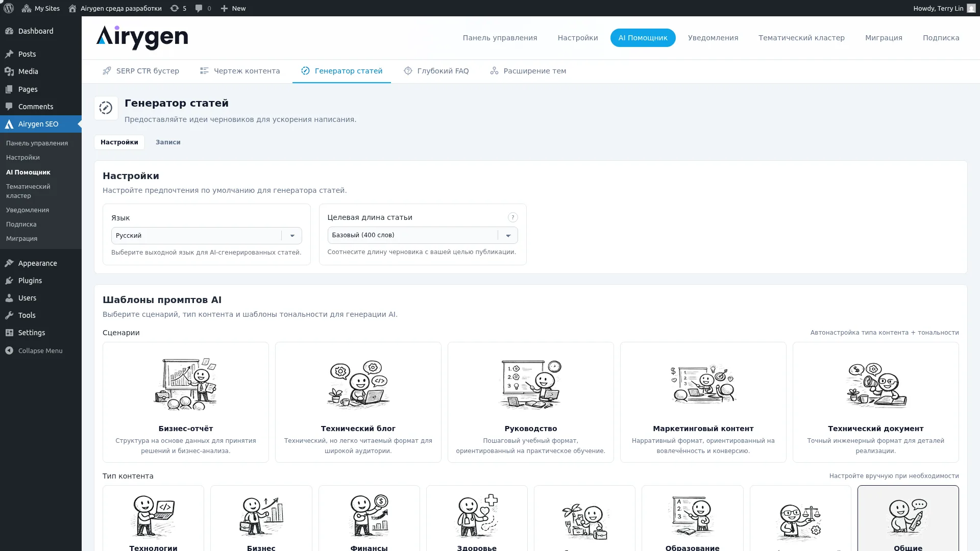Open Dashboard in the sidebar
The height and width of the screenshot is (551, 980).
[41, 31]
